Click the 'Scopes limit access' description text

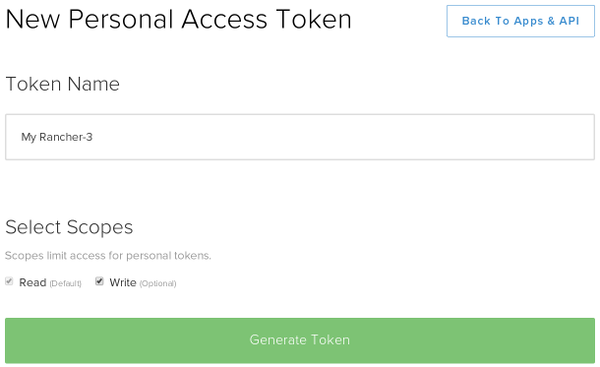click(x=108, y=255)
